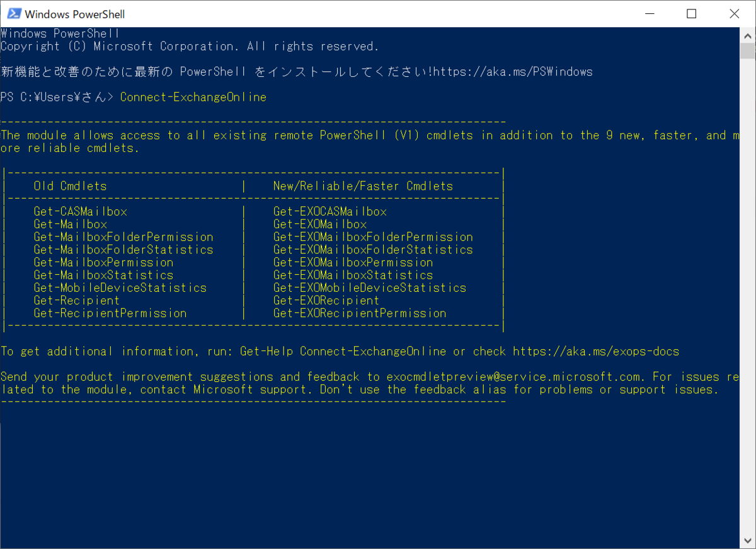Image resolution: width=756 pixels, height=549 pixels.
Task: Click the Windows PowerShell title text
Action: (75, 14)
